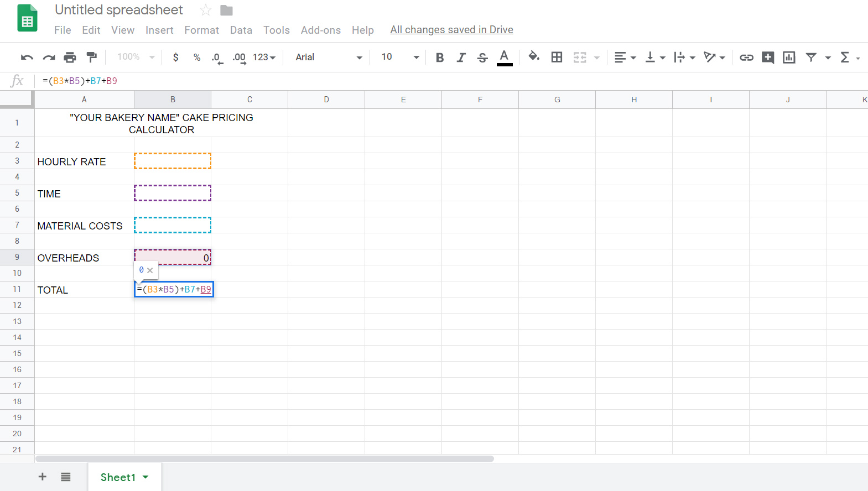This screenshot has height=491, width=868.
Task: Open the Tools menu
Action: 277,30
